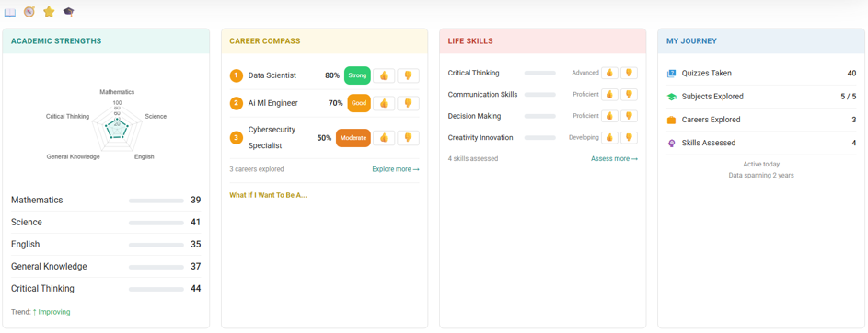Like the Creativity Innovation rating

[609, 137]
